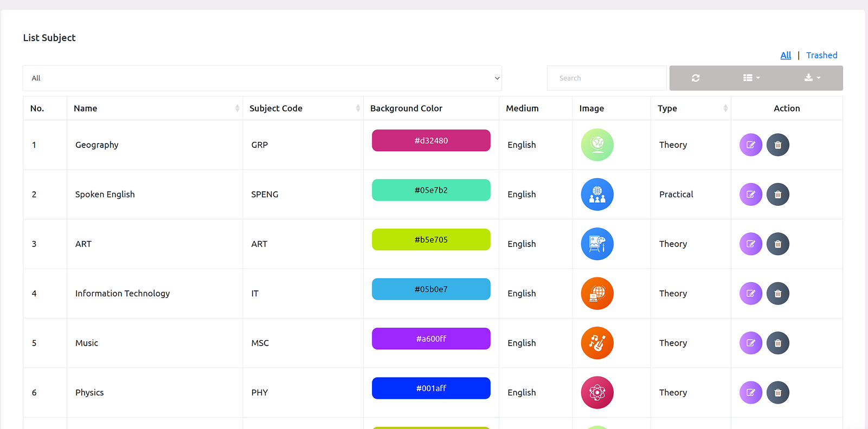Focus the Search input field
868x429 pixels.
tap(607, 78)
